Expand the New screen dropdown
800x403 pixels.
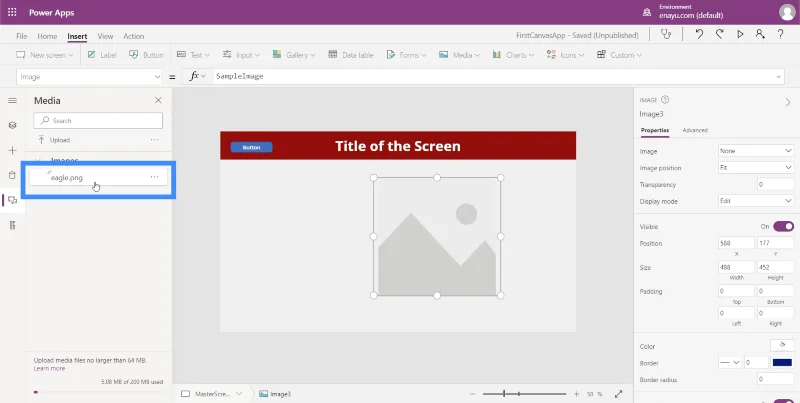45,55
